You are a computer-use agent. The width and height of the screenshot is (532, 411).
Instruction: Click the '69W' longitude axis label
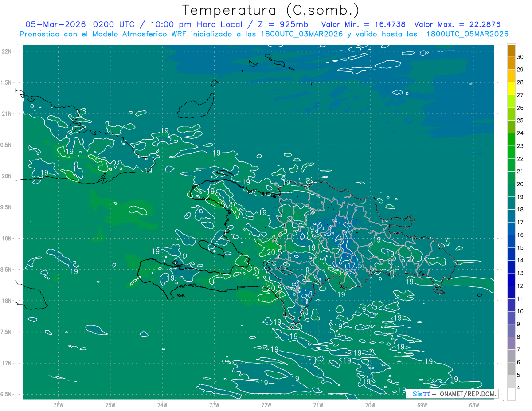point(422,405)
